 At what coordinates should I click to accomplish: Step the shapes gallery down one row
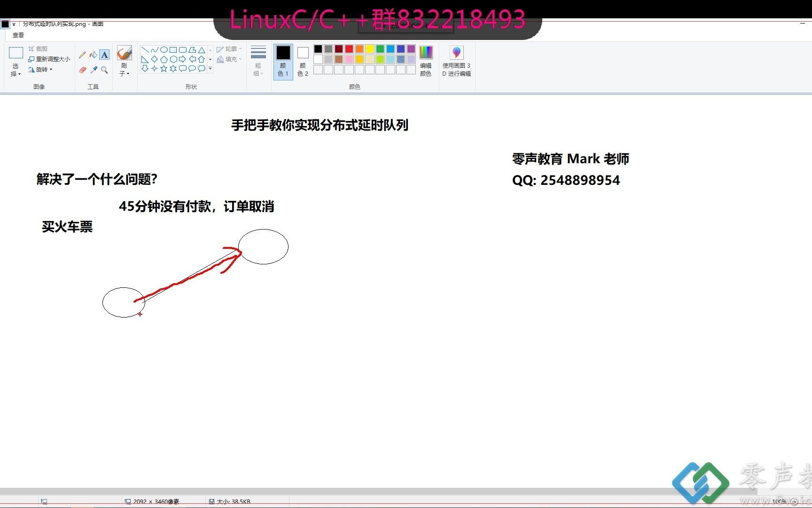210,59
